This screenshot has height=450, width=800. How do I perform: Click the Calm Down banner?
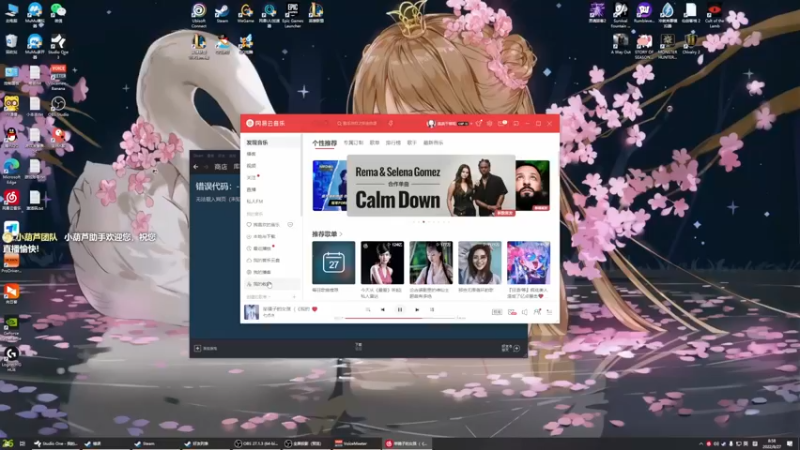coord(431,186)
